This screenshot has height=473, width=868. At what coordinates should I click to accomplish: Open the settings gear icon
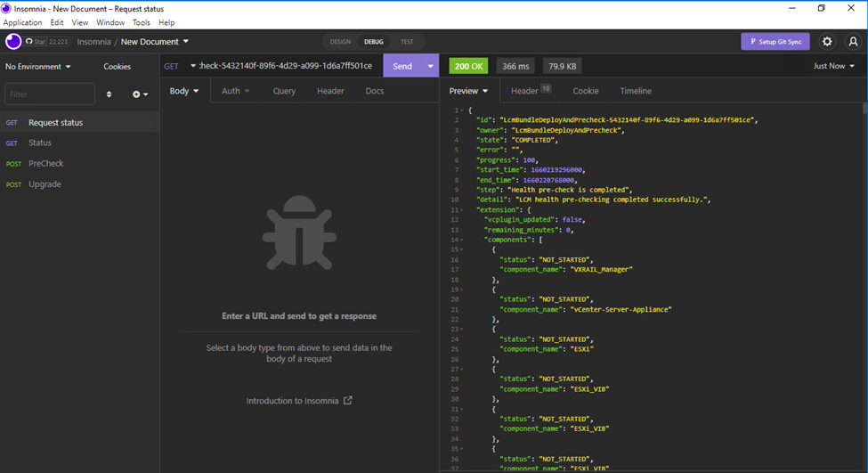click(x=827, y=42)
